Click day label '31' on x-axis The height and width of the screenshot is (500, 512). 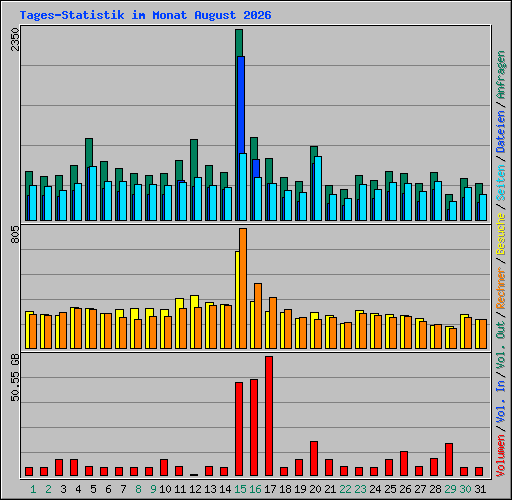[x=480, y=489]
